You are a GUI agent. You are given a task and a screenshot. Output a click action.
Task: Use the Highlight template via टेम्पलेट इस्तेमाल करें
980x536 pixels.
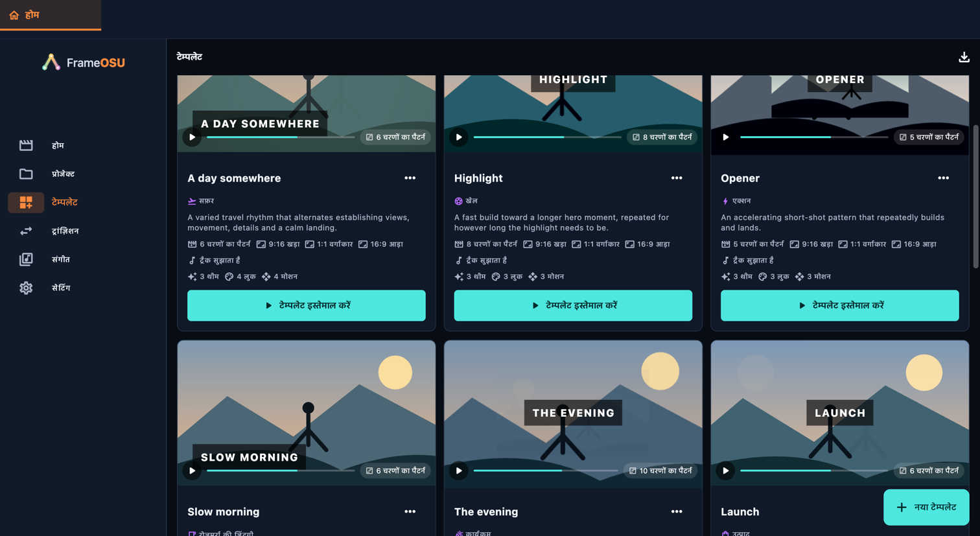pos(573,305)
